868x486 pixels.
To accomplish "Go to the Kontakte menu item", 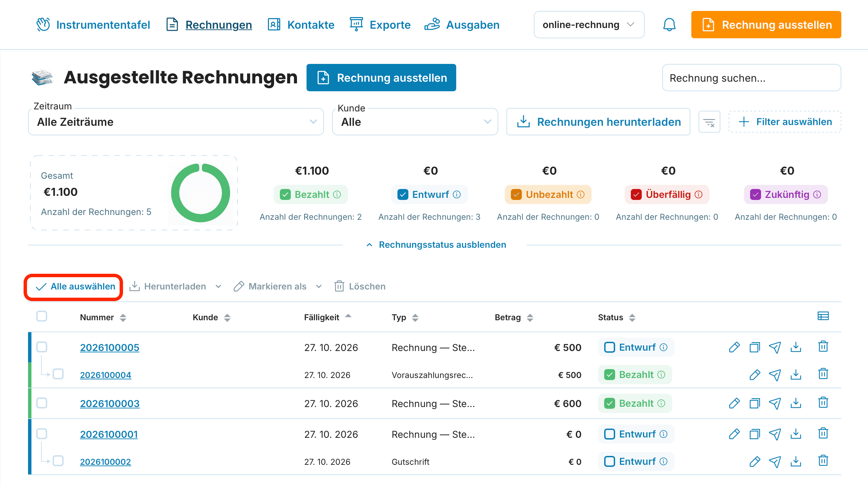I will click(301, 25).
